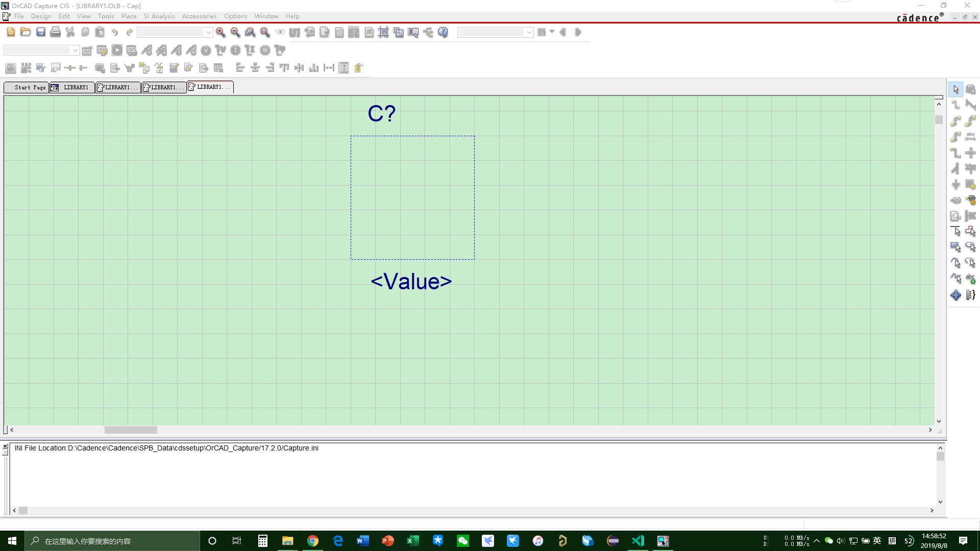Expand the simulation profile dropdown
Screen dimensions: 980x551
coord(75,50)
